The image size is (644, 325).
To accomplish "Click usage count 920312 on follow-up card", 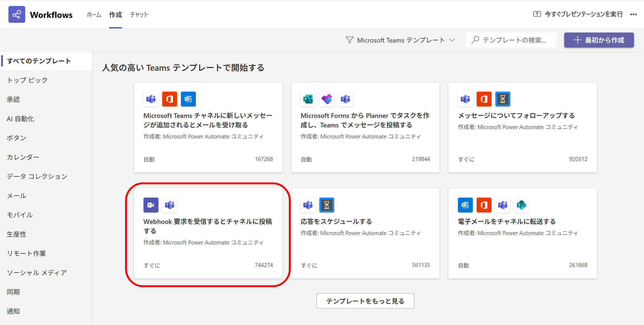I will [578, 159].
